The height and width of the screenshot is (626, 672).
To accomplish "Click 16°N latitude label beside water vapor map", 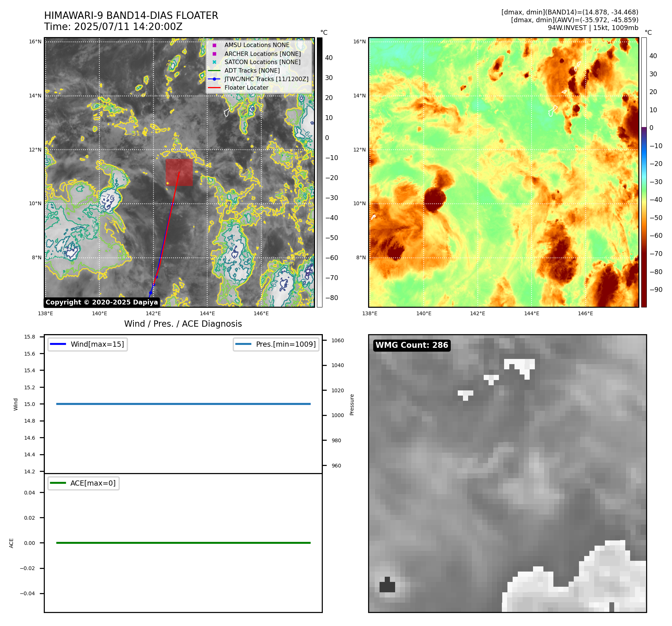I will 360,41.
